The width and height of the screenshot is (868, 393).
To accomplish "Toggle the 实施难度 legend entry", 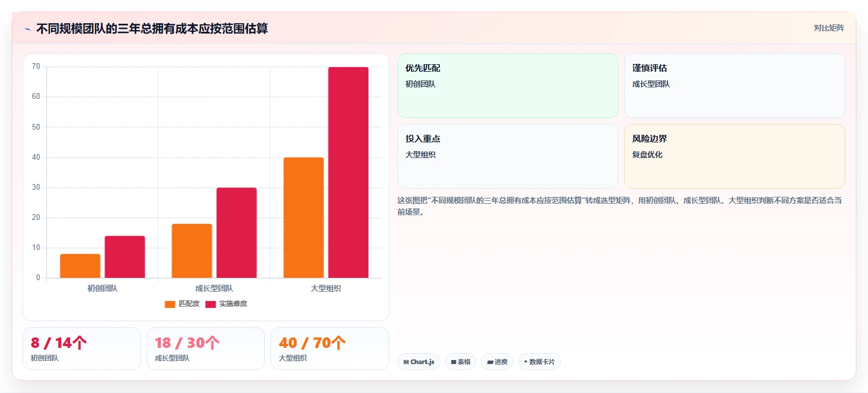I will click(226, 304).
